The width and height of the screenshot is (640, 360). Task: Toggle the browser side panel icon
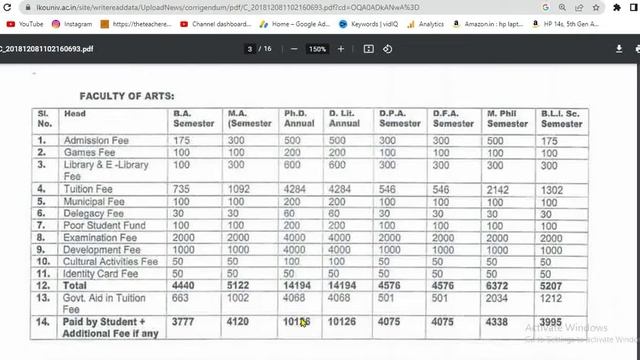pos(634,7)
